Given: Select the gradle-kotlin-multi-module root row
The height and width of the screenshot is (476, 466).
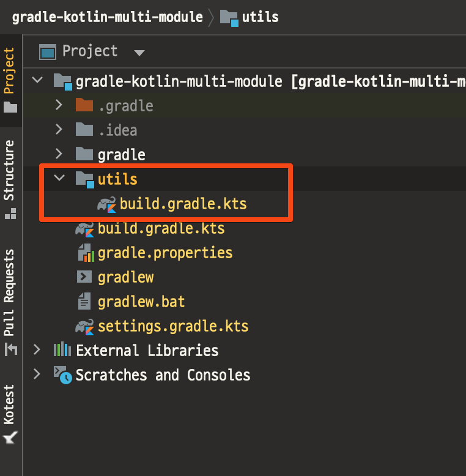Looking at the screenshot, I should [x=244, y=81].
